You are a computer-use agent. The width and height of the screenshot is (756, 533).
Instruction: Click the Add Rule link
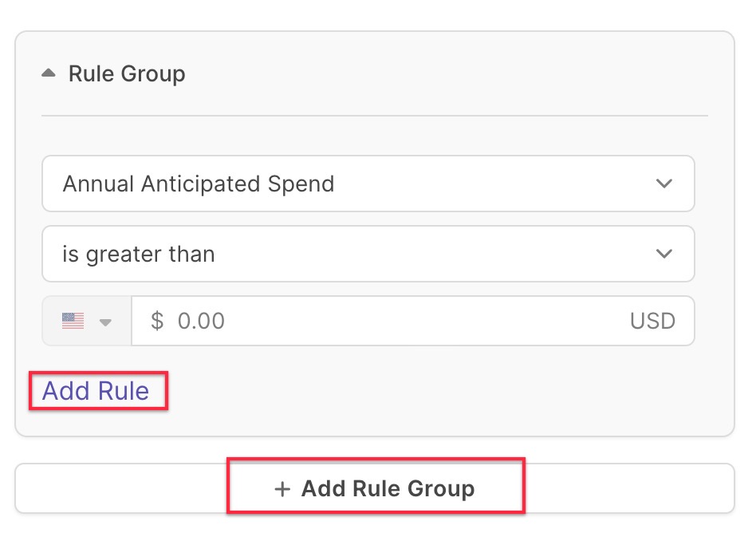point(96,391)
